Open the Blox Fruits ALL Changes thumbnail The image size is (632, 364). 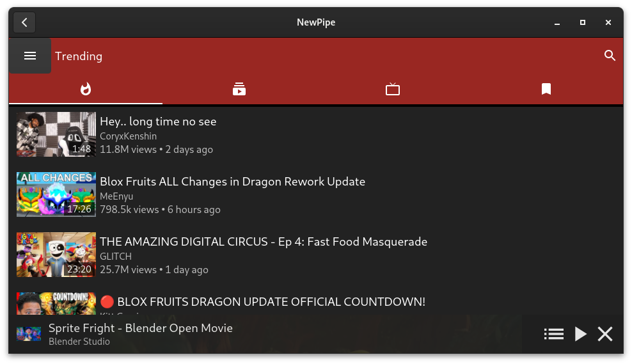[x=56, y=194]
